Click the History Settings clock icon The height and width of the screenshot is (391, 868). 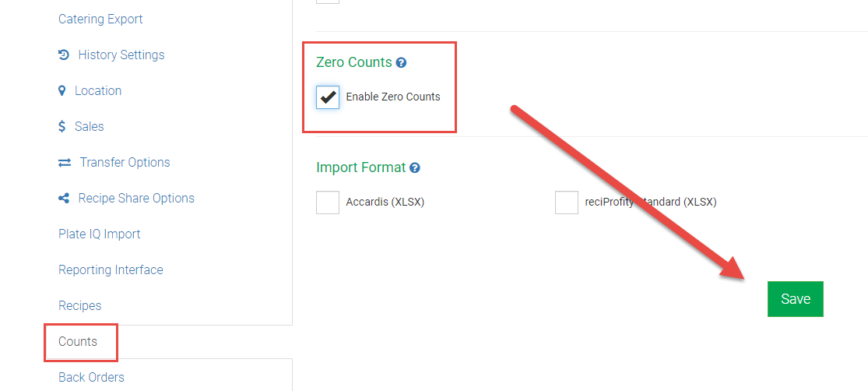(x=64, y=55)
